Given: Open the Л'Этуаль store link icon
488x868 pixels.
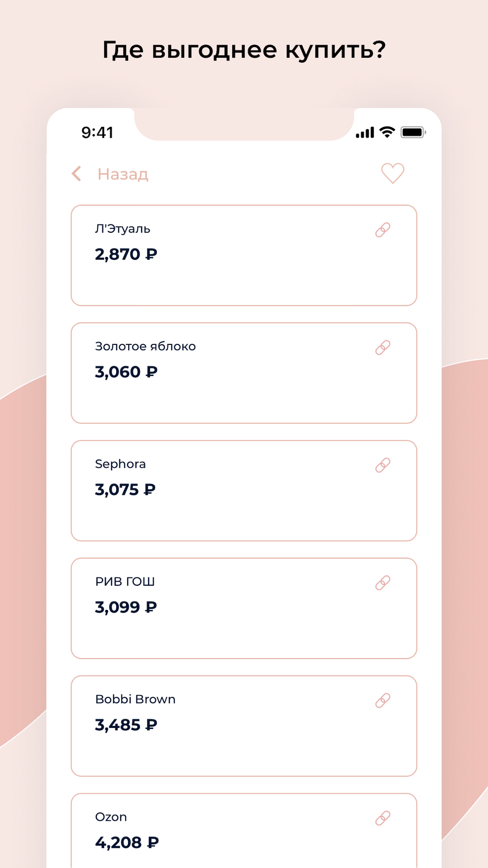Looking at the screenshot, I should 383,230.
